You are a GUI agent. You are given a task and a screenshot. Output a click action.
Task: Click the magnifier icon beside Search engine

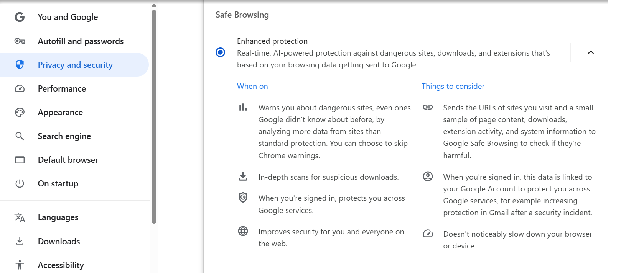(20, 136)
